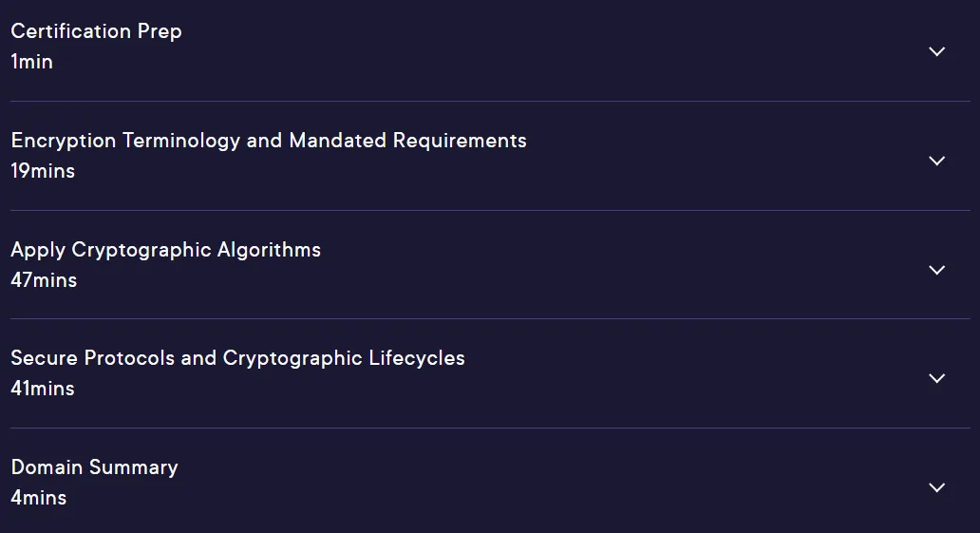Open Encryption Terminology and Mandated Requirements title
980x533 pixels.
pos(269,141)
